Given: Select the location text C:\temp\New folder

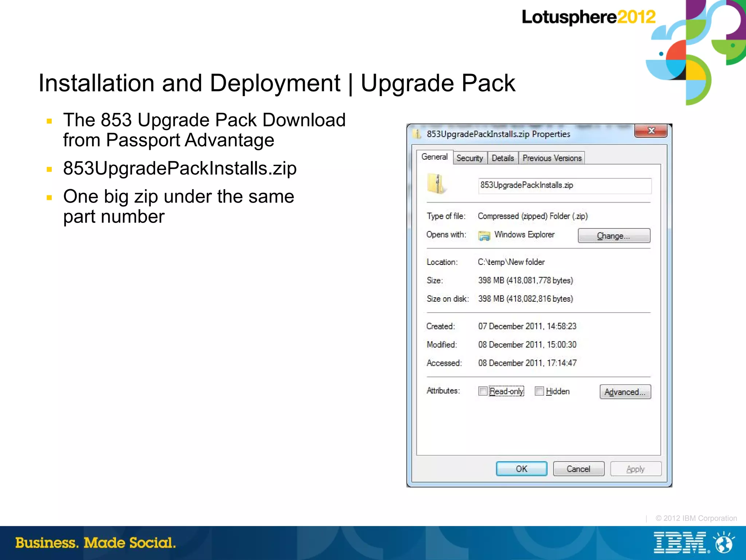Looking at the screenshot, I should (x=511, y=262).
